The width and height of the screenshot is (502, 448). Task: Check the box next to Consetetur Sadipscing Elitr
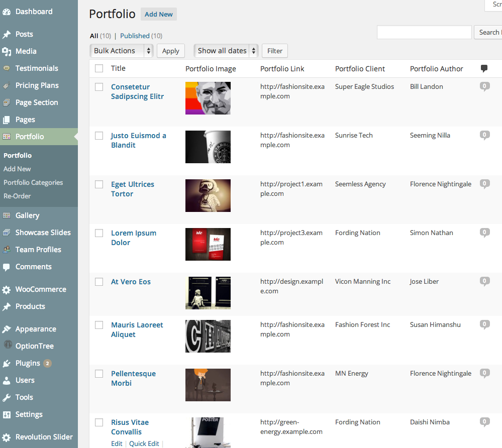99,86
